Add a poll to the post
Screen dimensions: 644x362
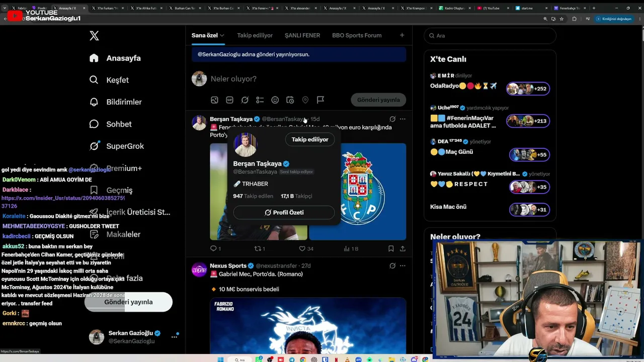pos(260,100)
